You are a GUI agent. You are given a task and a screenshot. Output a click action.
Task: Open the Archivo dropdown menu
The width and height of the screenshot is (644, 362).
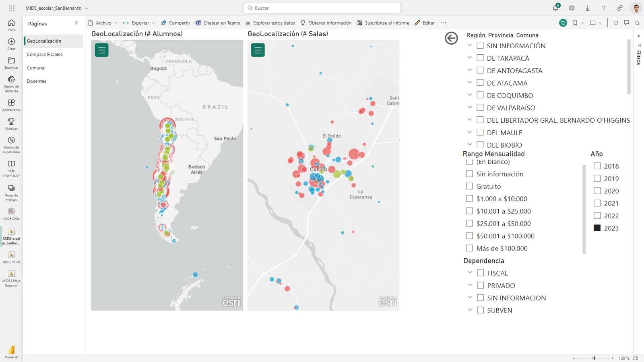point(103,23)
